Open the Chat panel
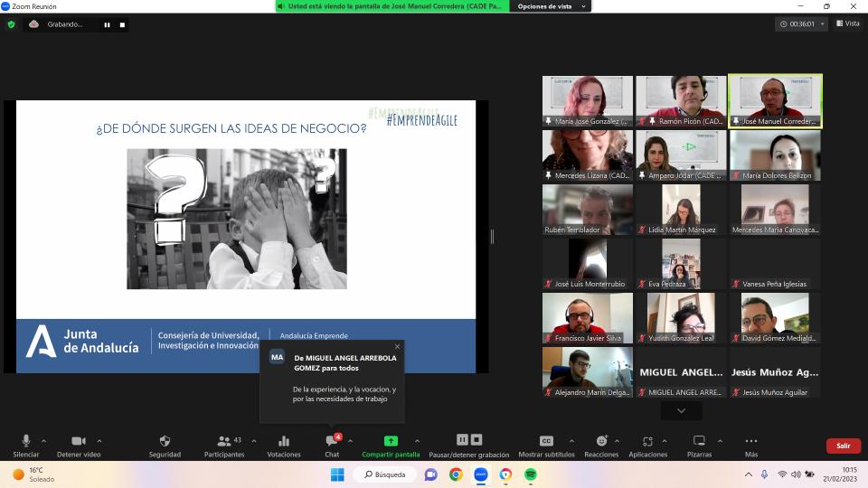868x488 pixels. pos(332,441)
